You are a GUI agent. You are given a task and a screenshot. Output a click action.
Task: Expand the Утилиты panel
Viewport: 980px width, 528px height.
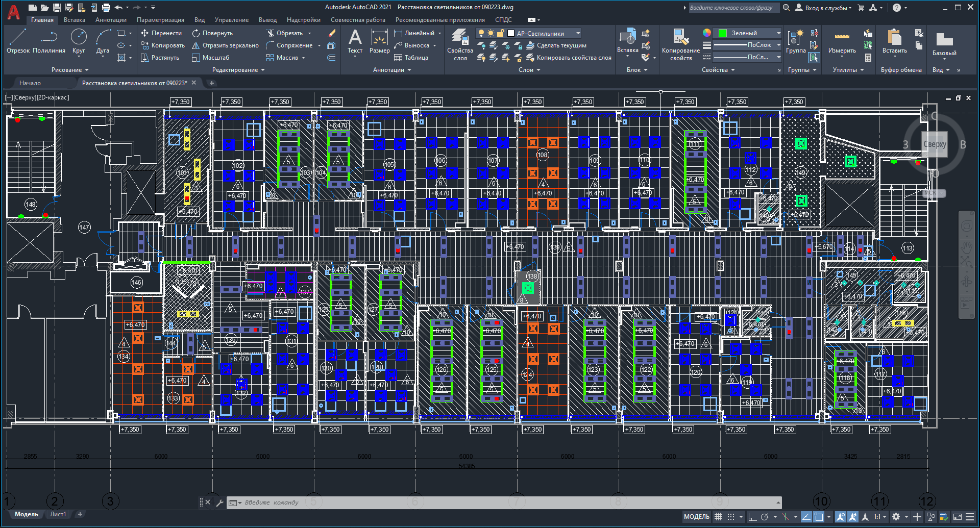point(848,70)
